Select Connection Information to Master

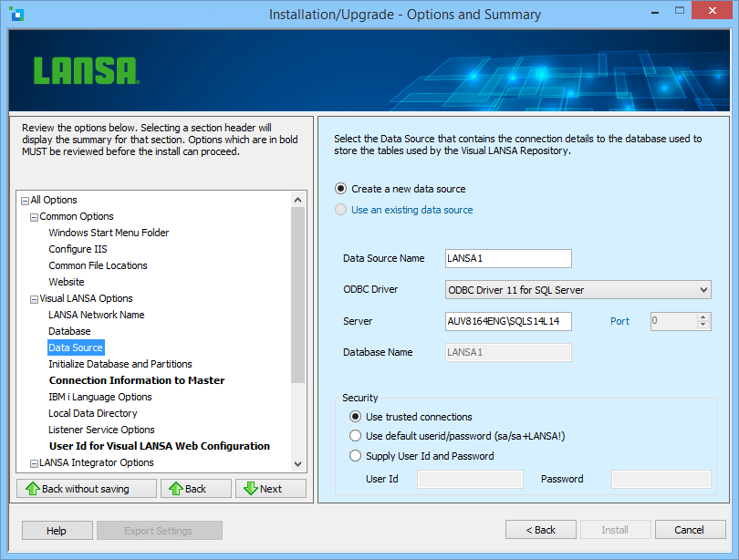(x=137, y=380)
